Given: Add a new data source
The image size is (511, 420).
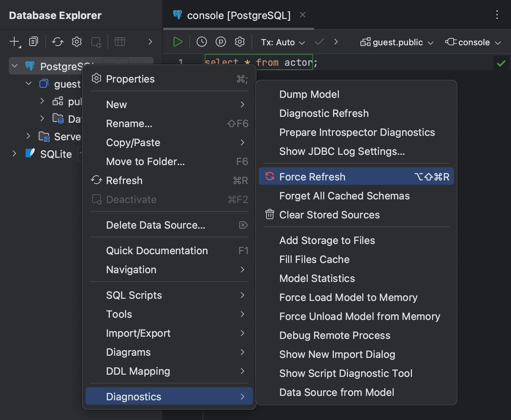Looking at the screenshot, I should coord(13,41).
